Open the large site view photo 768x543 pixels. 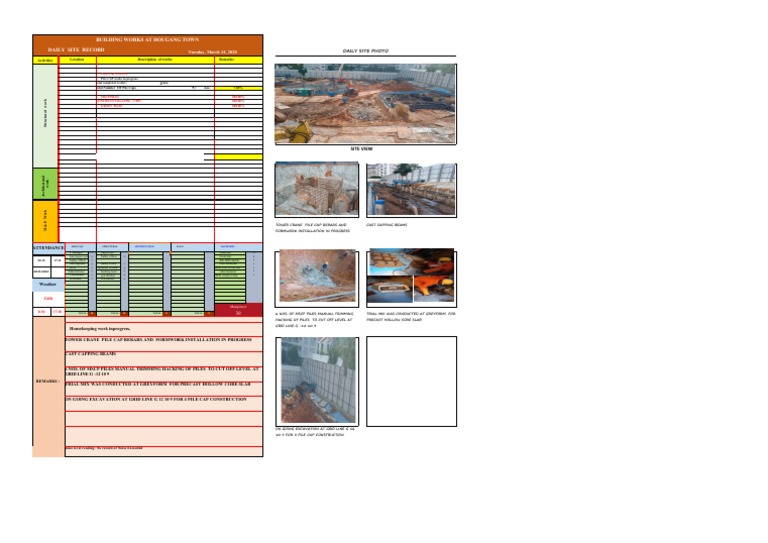[x=365, y=104]
